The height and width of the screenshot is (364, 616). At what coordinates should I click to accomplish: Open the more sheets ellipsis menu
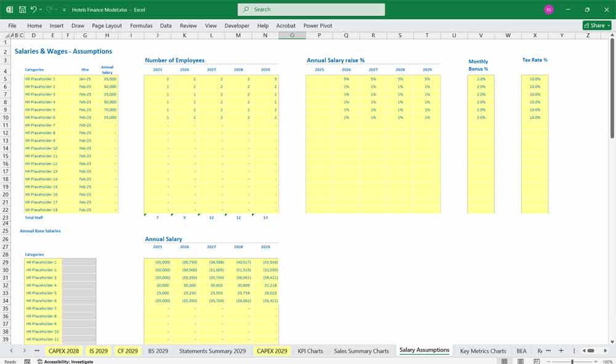tap(548, 350)
